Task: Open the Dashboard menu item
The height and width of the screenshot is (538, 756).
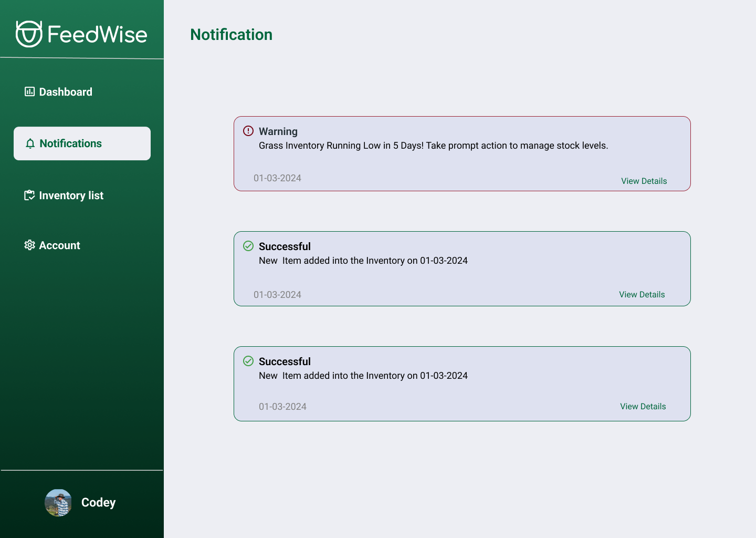Action: [58, 92]
